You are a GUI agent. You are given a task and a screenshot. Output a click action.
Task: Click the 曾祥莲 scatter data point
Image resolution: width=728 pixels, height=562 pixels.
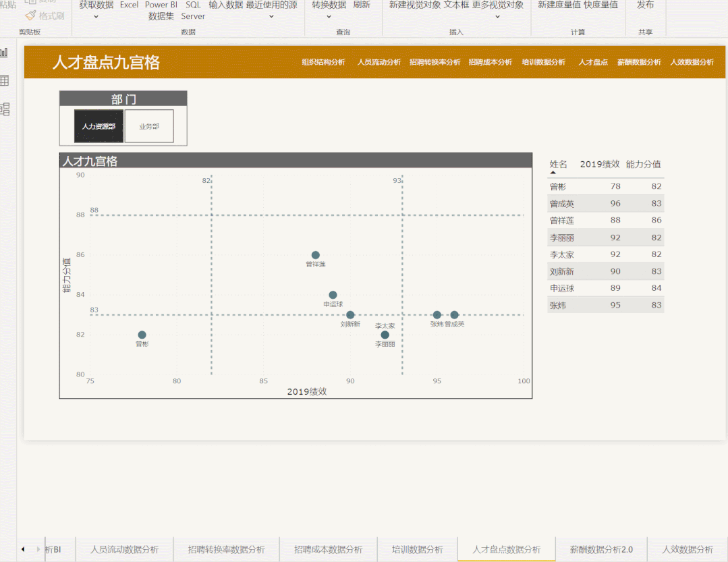(315, 255)
